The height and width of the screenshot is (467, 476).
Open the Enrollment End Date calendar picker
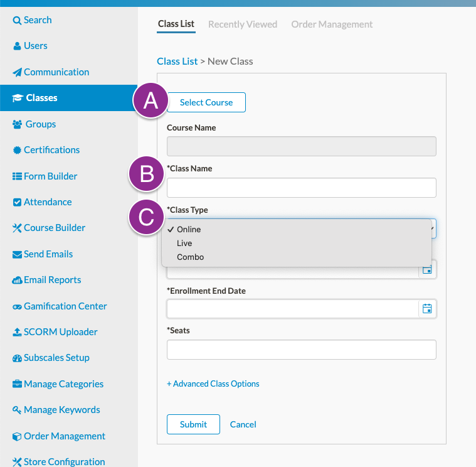tap(427, 309)
